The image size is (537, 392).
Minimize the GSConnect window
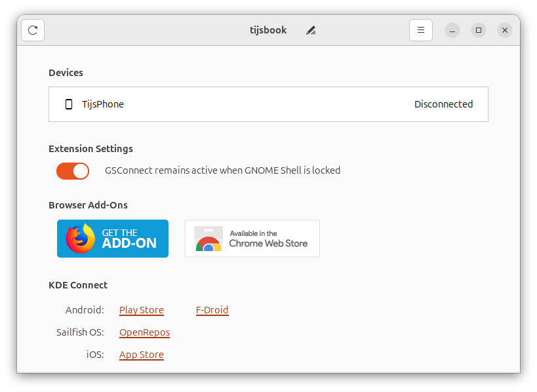452,30
